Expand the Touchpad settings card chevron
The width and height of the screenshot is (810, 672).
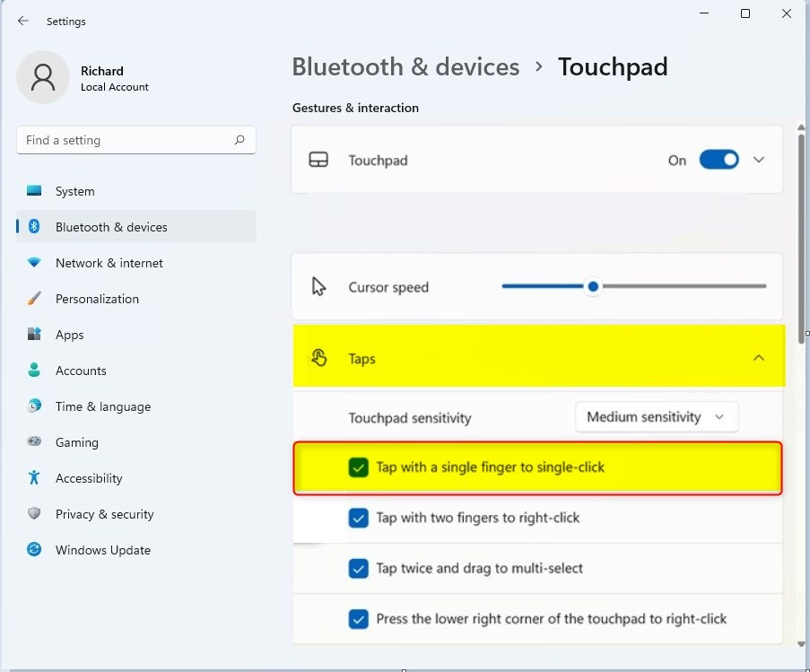click(x=759, y=159)
